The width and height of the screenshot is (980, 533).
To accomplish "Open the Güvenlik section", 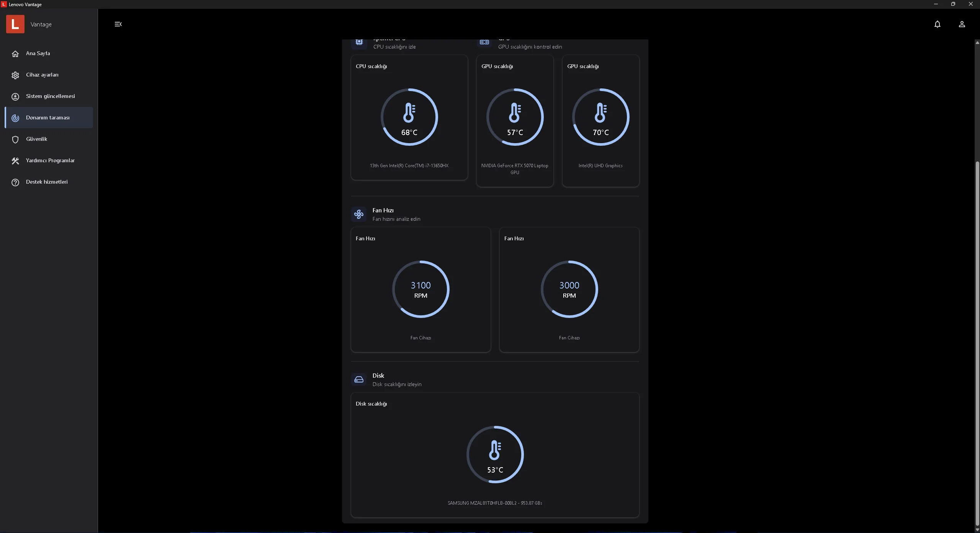I will tap(36, 139).
